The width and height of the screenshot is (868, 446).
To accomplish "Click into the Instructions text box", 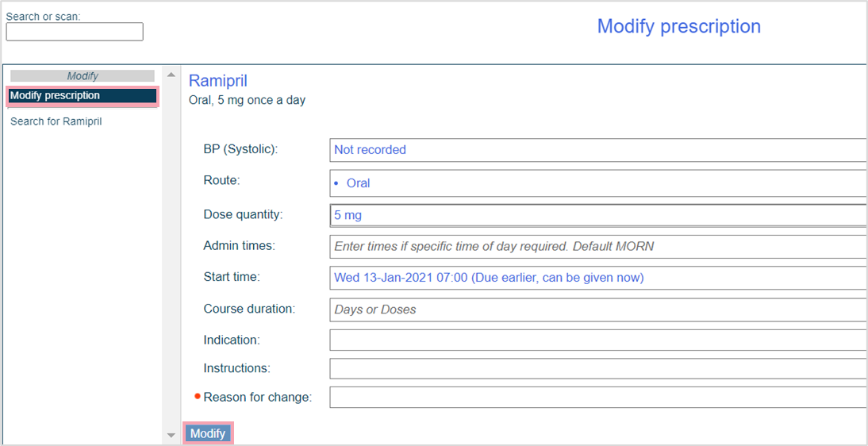I will point(597,369).
